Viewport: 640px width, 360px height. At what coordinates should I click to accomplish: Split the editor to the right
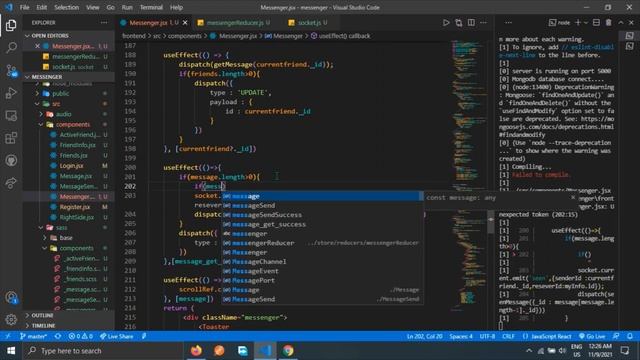tap(471, 23)
